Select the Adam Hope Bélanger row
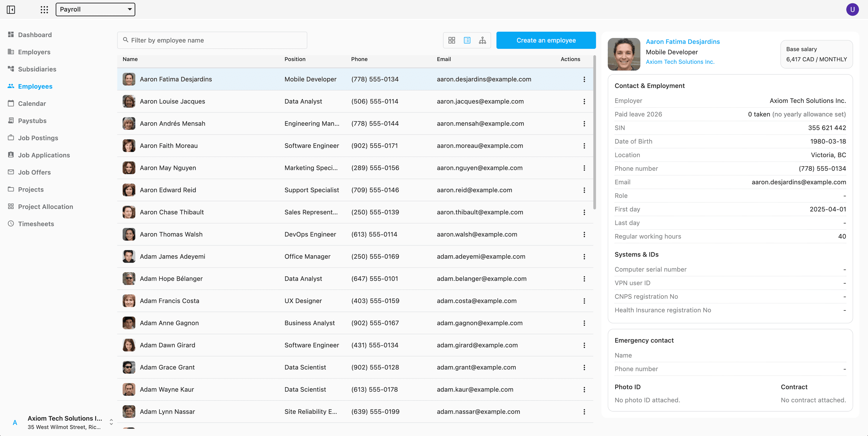 [x=355, y=279]
